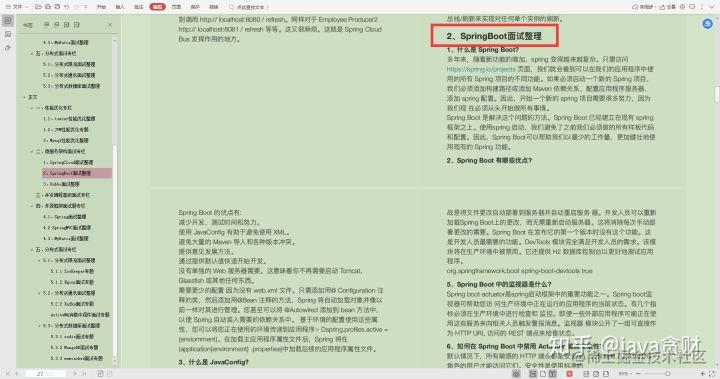Switch to the 插入 ribbon tab
The width and height of the screenshot is (720, 379).
[120, 7]
